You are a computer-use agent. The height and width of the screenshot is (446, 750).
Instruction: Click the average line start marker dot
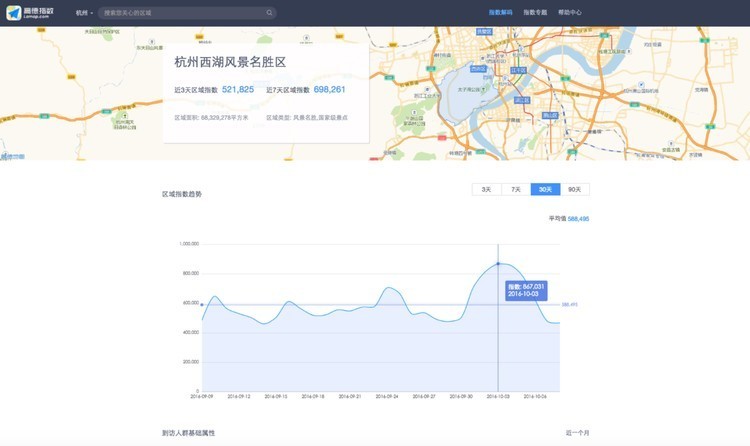click(x=202, y=305)
